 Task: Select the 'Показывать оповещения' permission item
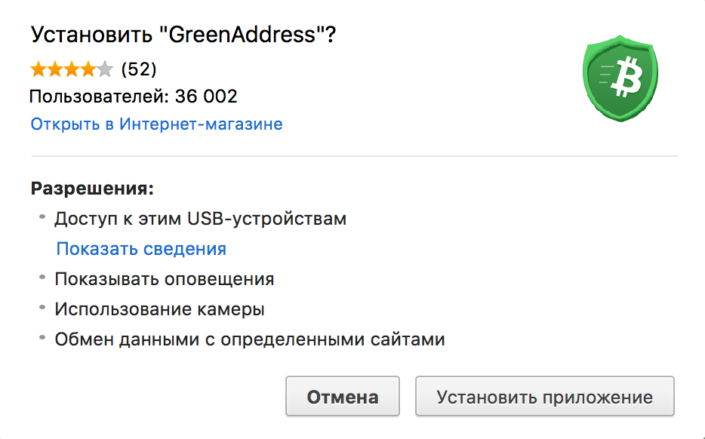(165, 279)
